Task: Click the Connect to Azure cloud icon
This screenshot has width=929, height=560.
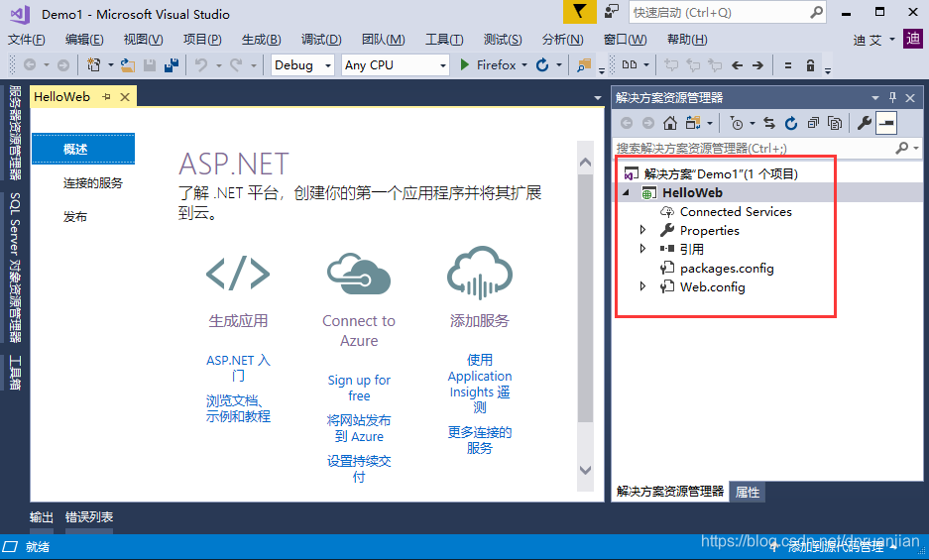Action: [x=359, y=274]
